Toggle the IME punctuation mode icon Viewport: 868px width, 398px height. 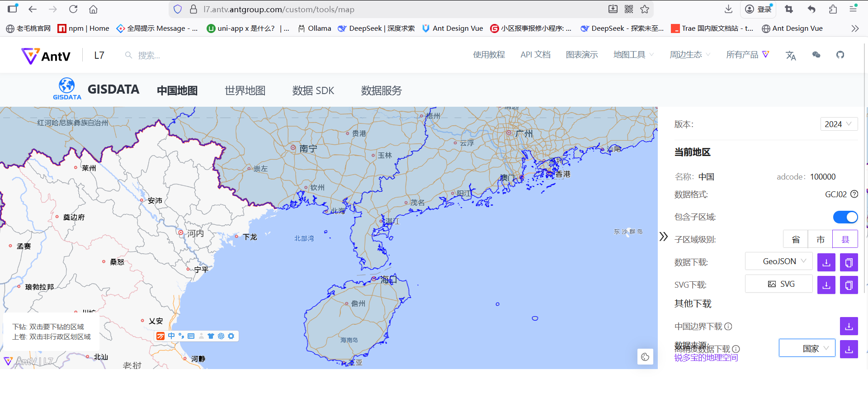click(181, 336)
